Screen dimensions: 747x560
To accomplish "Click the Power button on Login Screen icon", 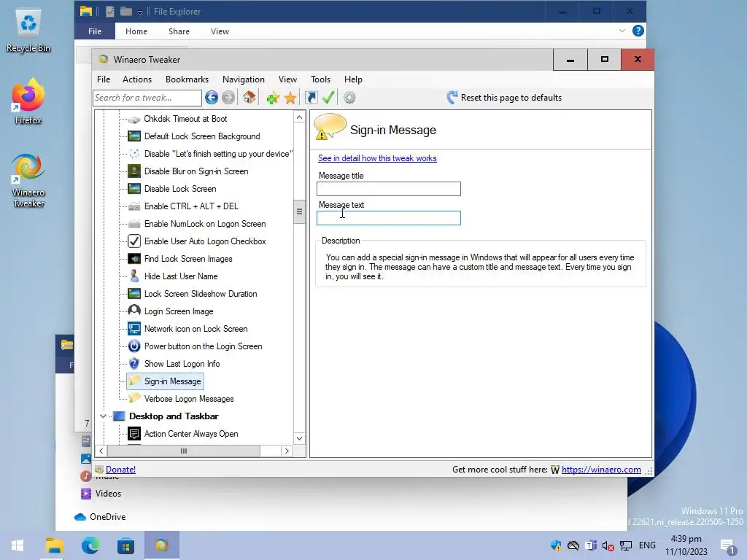I will click(134, 346).
